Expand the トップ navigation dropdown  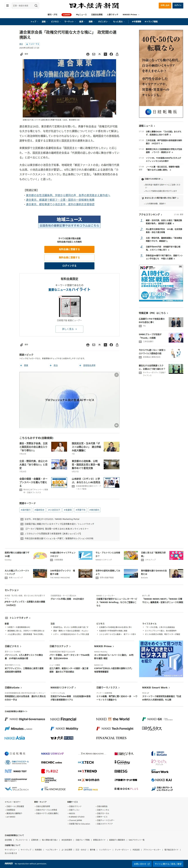34,22
